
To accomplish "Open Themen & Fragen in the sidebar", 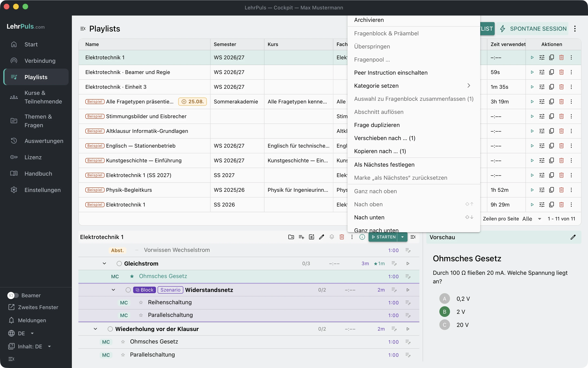I will point(36,121).
